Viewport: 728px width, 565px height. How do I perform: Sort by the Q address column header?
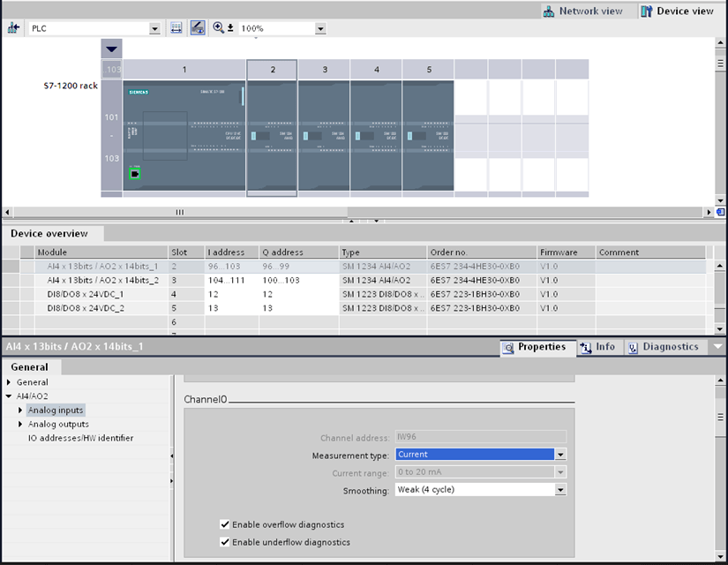(299, 252)
